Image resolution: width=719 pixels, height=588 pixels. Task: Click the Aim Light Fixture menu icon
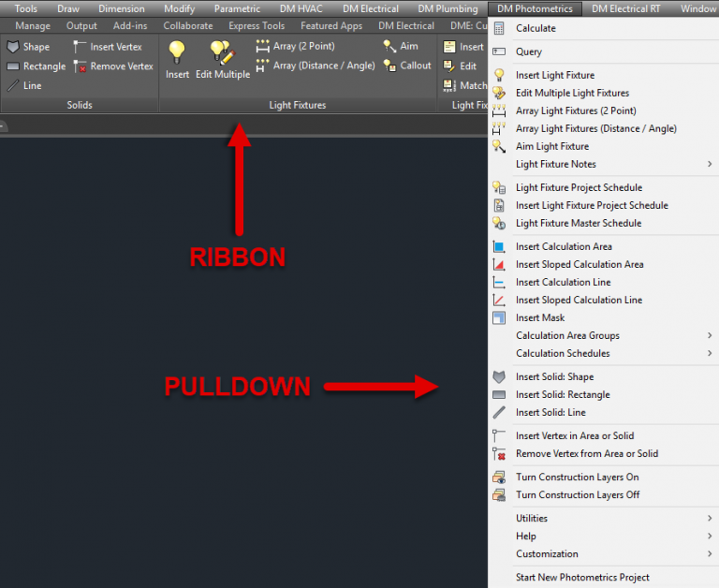click(499, 147)
